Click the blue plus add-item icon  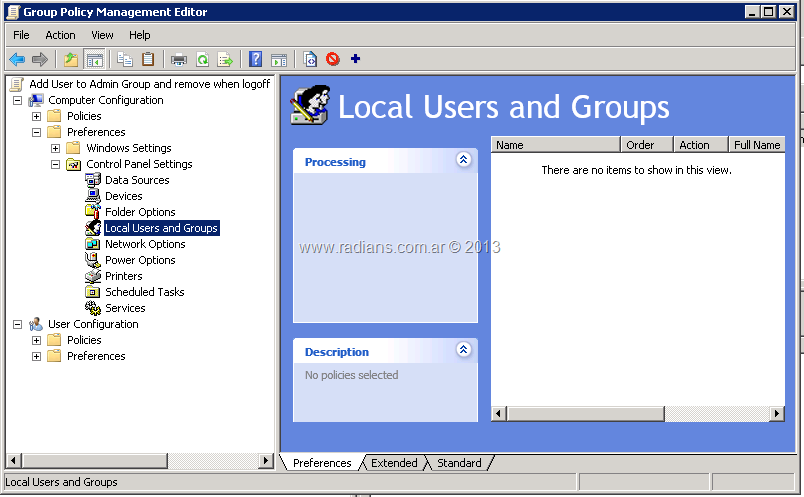pyautogui.click(x=355, y=59)
